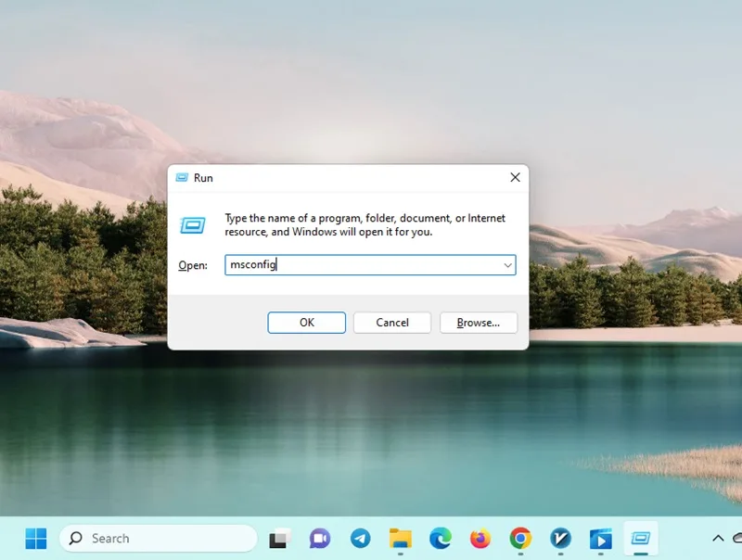Open File Explorer from the taskbar
742x560 pixels.
click(x=401, y=539)
